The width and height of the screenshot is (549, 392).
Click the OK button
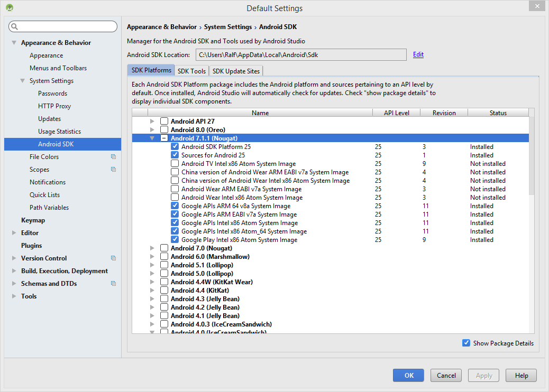tap(408, 375)
